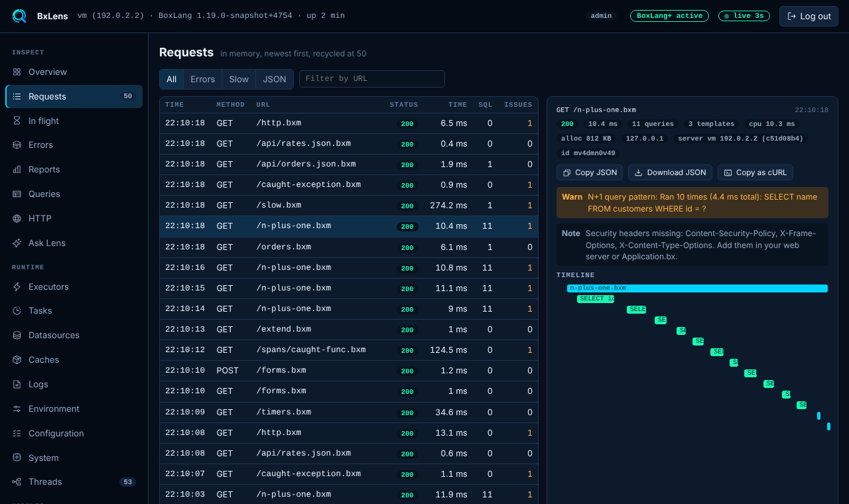This screenshot has height=504, width=849.
Task: Click the terminal icon on Copy as cURL
Action: 728,172
